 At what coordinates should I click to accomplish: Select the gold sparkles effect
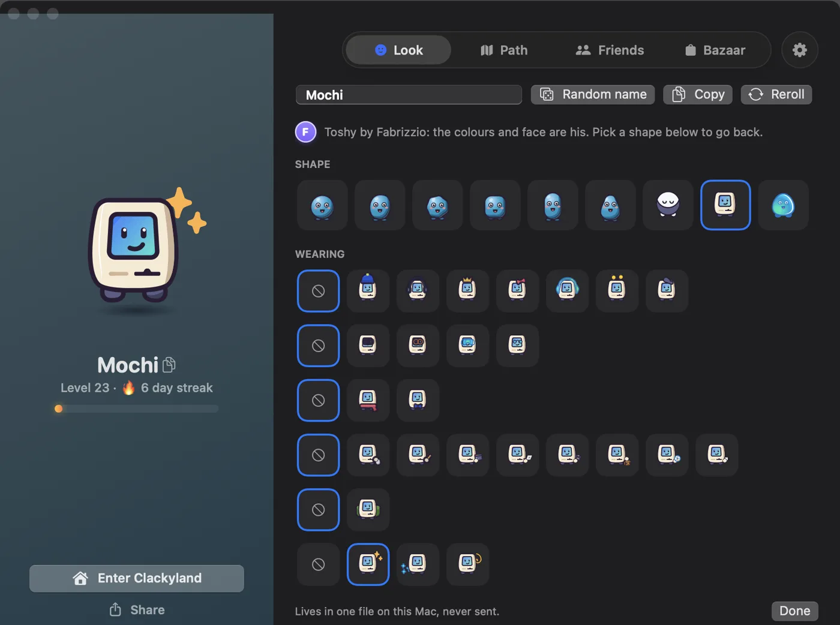point(368,564)
